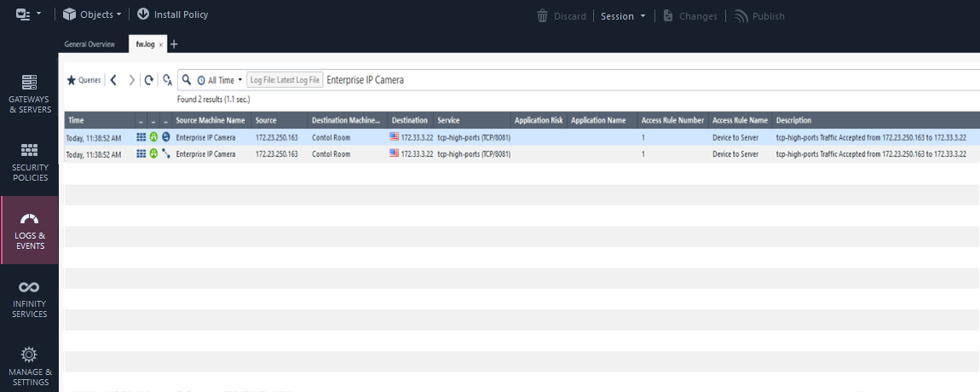
Task: Sort by Time column header
Action: [x=100, y=120]
